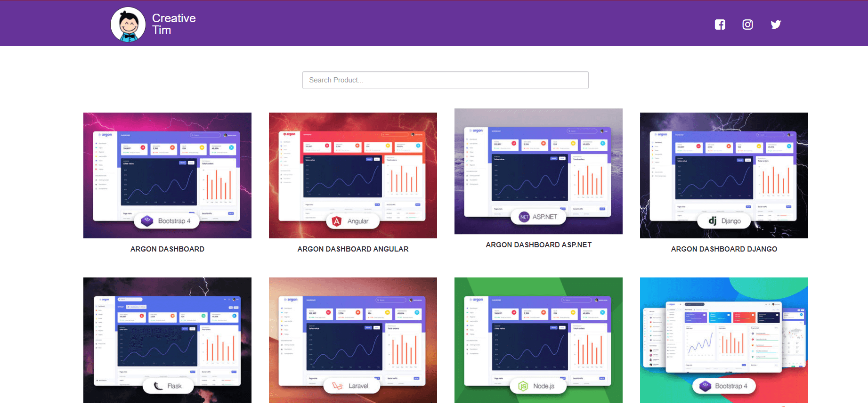Open the Laravel dashboard thumbnail
868x407 pixels.
[x=353, y=340]
